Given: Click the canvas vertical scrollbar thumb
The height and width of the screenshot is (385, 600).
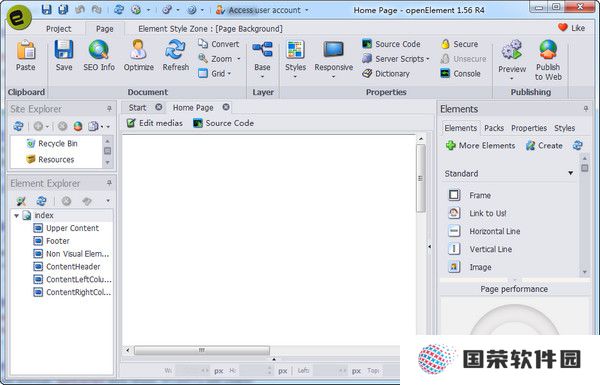Looking at the screenshot, I should click(421, 178).
